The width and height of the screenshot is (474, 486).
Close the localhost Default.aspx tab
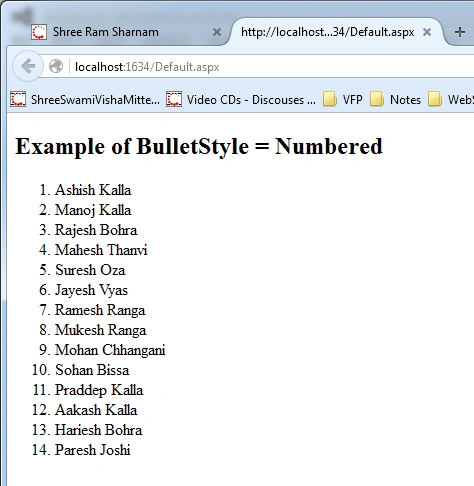tap(427, 32)
